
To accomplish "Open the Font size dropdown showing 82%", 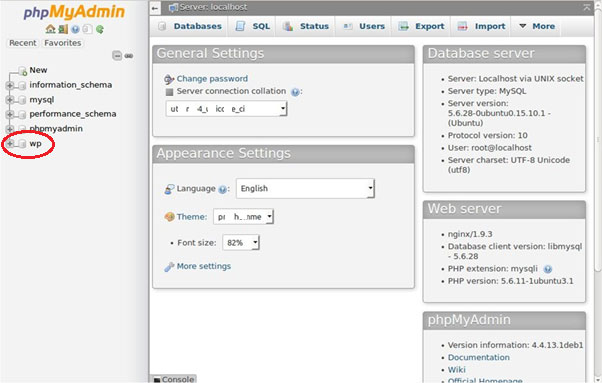I will pyautogui.click(x=241, y=243).
